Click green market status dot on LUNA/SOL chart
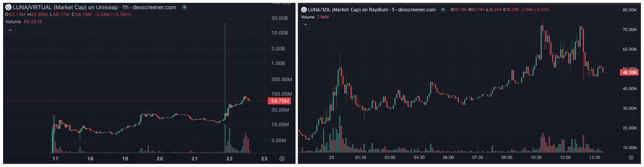 [443, 10]
